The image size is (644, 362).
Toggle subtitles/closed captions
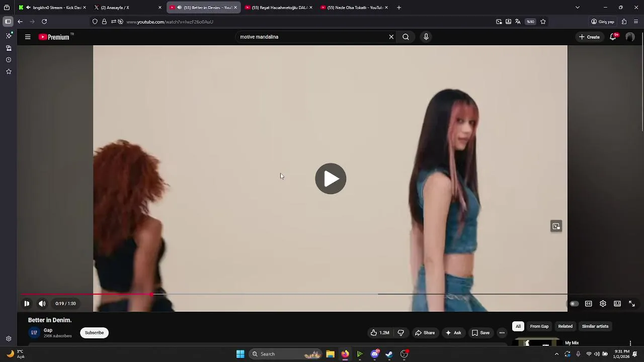(x=588, y=304)
